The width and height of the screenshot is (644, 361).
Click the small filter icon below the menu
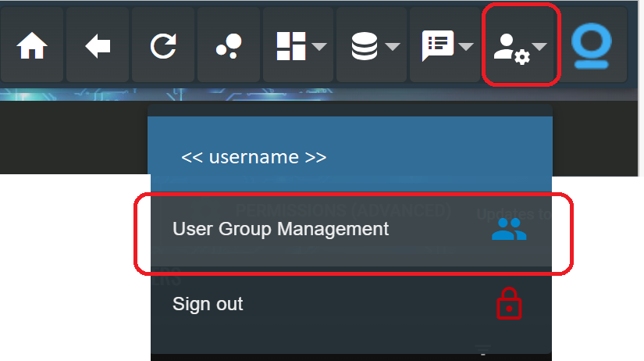pyautogui.click(x=483, y=351)
